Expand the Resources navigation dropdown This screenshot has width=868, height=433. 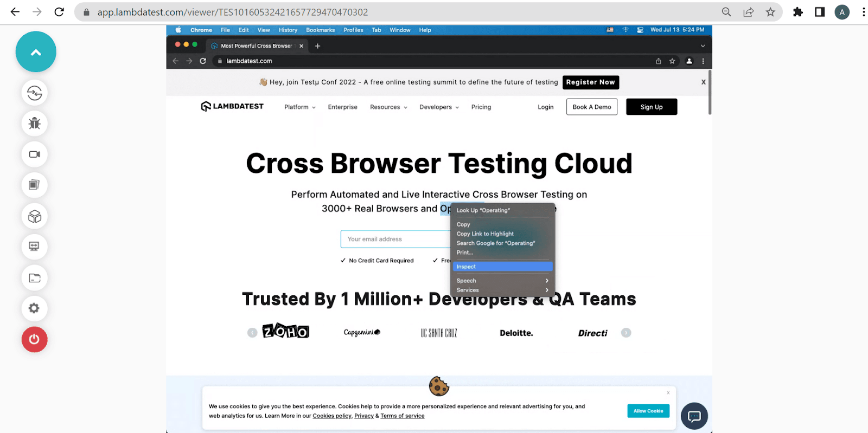pos(388,107)
